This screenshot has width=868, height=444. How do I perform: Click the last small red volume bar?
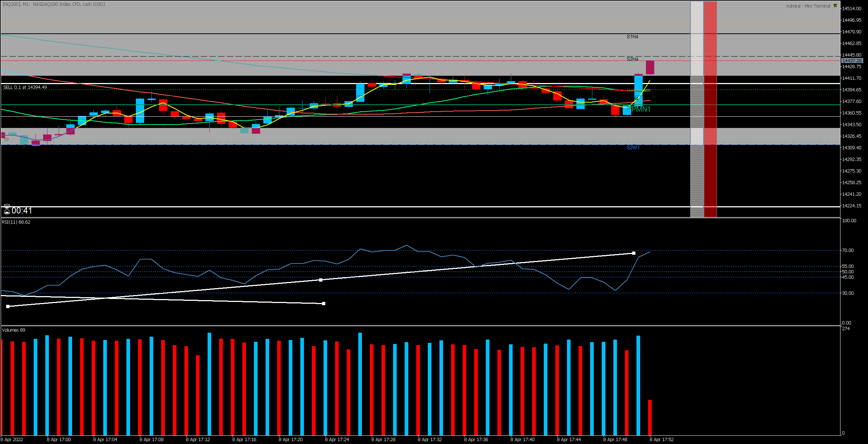tap(650, 417)
